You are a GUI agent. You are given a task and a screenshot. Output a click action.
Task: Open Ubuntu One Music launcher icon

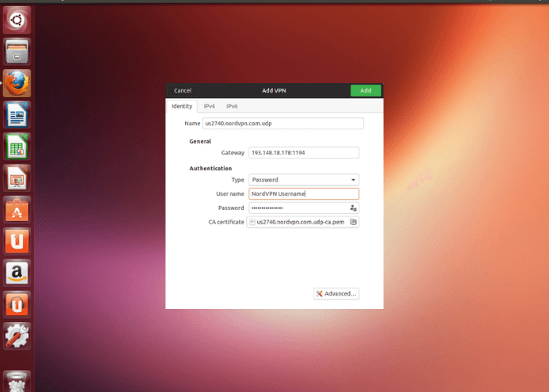tap(16, 304)
